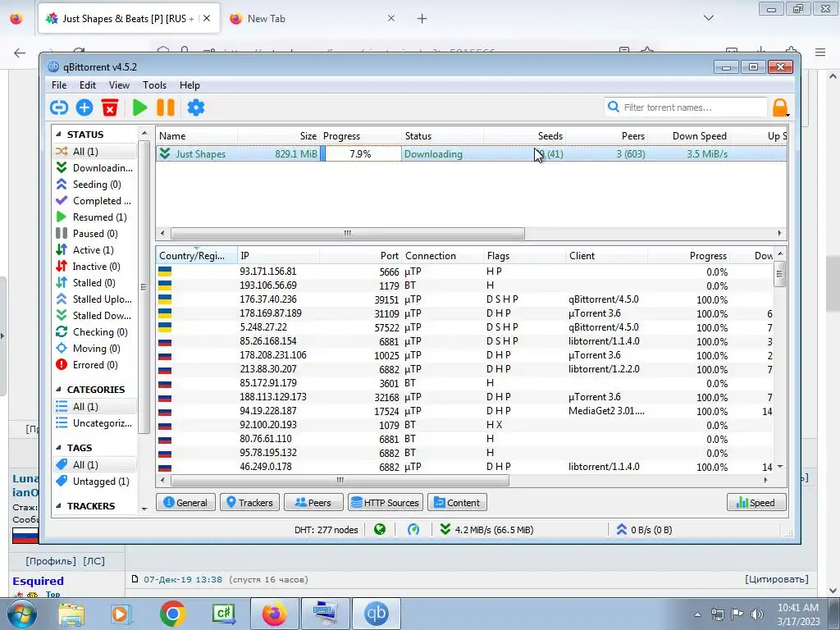Click the taskbar volume speaker icon
The height and width of the screenshot is (630, 840).
[x=757, y=614]
